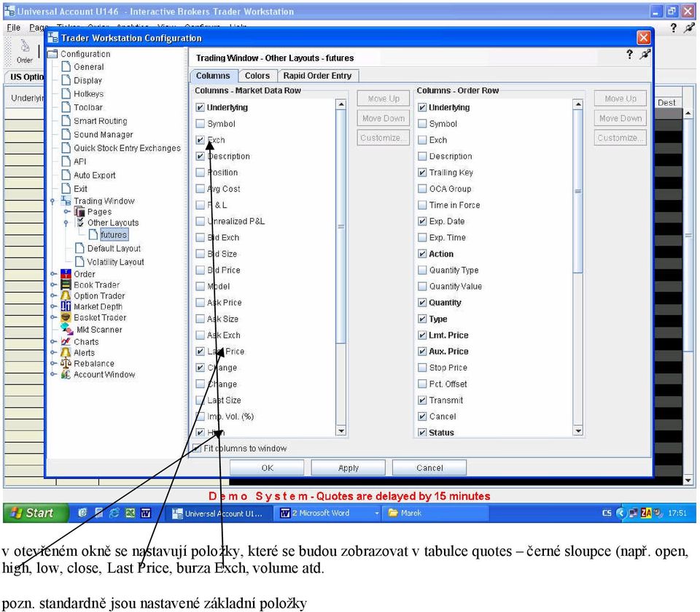
Task: Expand the Order tree node
Action: pyautogui.click(x=53, y=274)
